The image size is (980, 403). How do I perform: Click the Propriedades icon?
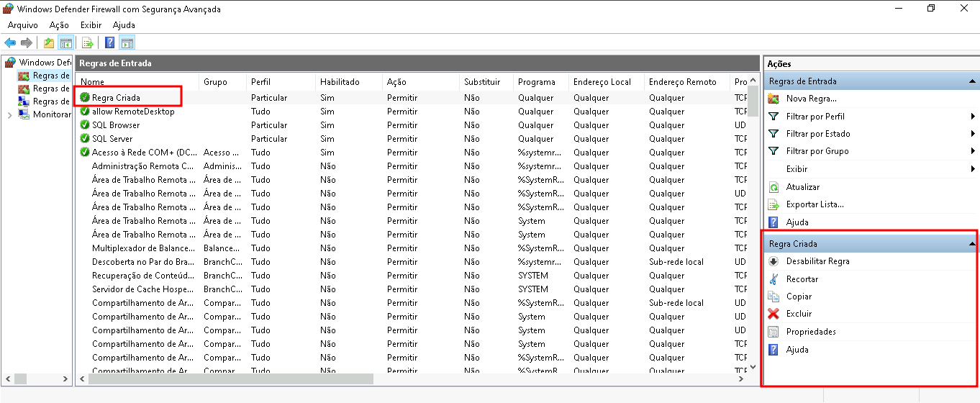773,332
